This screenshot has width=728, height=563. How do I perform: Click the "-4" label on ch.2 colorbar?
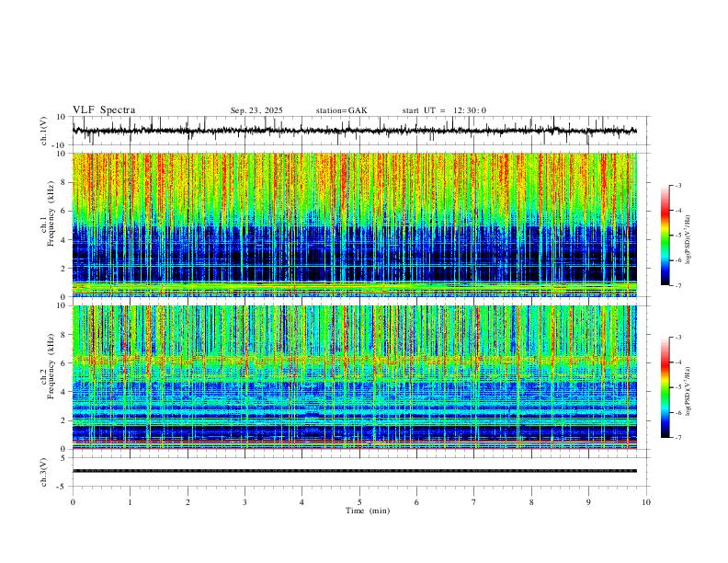(677, 362)
